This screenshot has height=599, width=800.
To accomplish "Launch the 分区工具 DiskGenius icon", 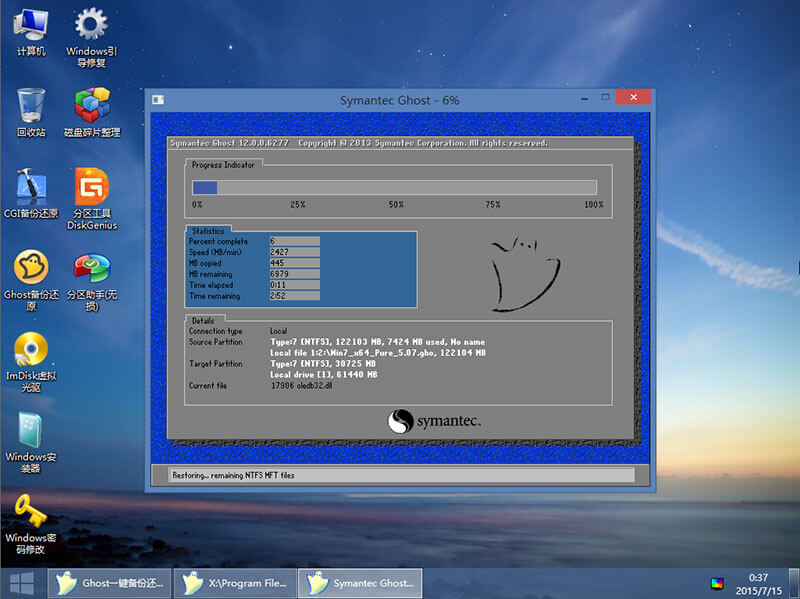I will 92,187.
